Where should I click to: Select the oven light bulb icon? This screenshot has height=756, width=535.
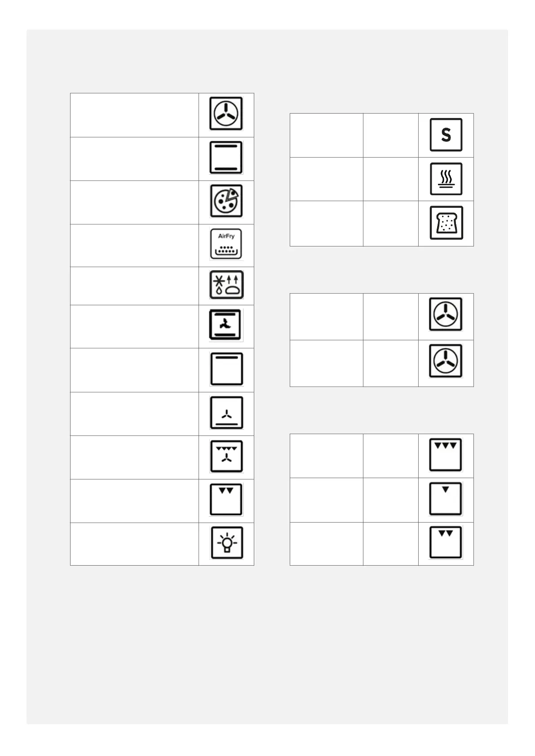point(226,543)
